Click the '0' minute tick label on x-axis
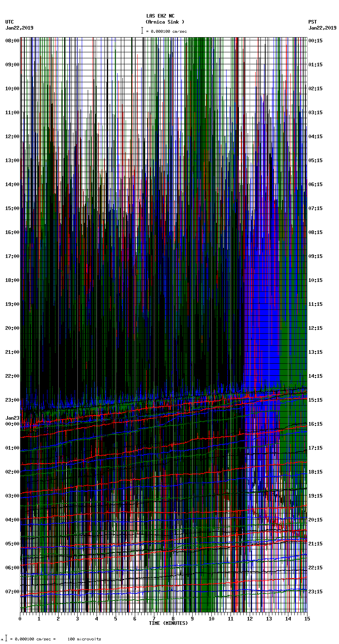 pyautogui.click(x=20, y=619)
